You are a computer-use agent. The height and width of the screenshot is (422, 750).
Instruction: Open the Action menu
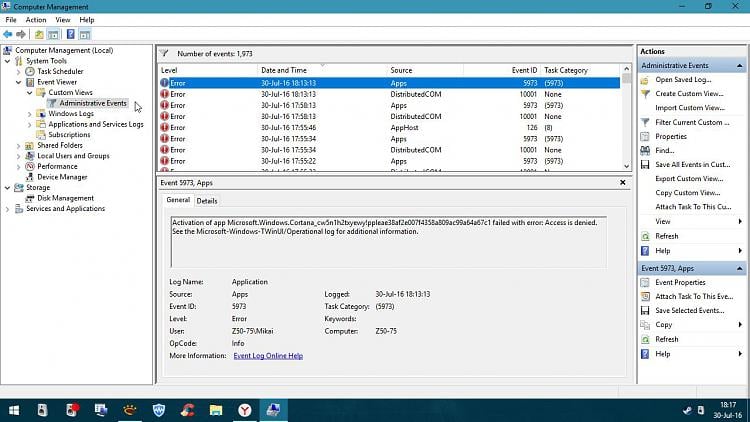click(x=36, y=20)
